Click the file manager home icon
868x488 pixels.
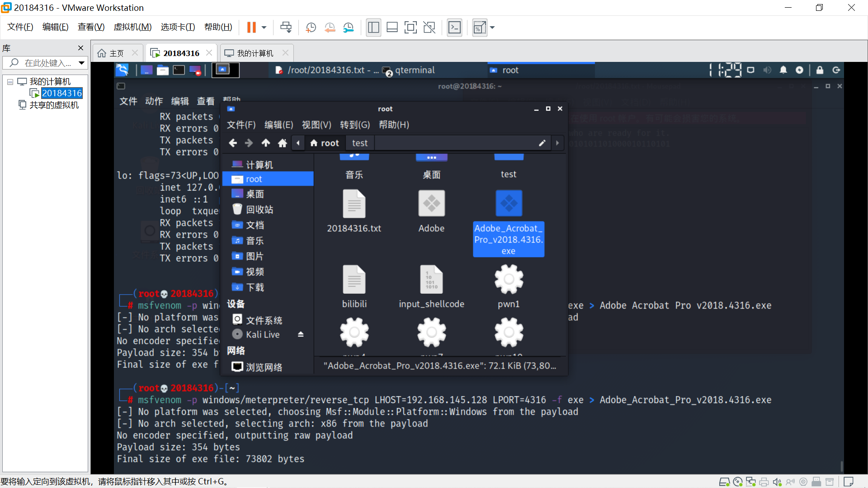pos(283,143)
